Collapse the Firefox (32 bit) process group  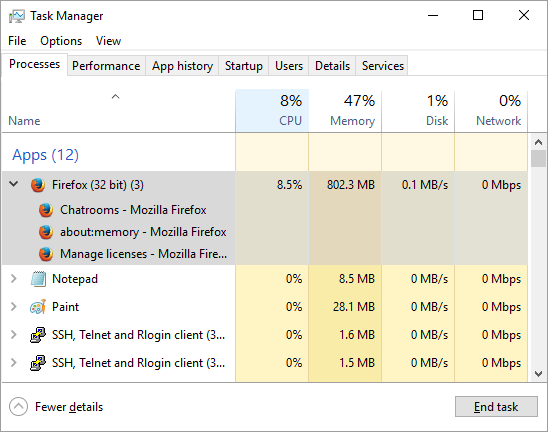pyautogui.click(x=14, y=184)
